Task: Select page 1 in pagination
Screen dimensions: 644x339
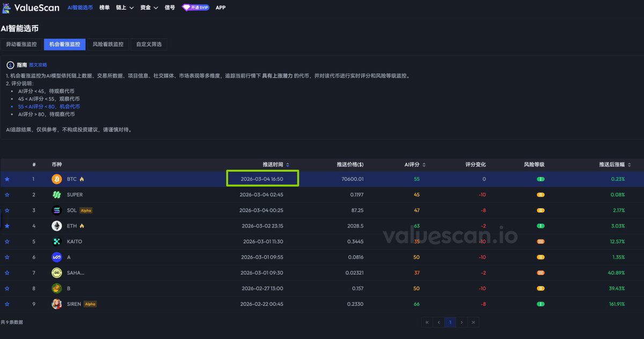Action: [x=450, y=322]
